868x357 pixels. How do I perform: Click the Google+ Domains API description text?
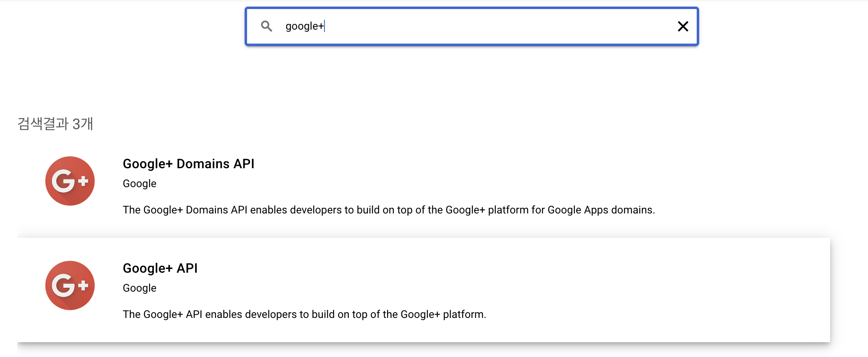(x=389, y=210)
